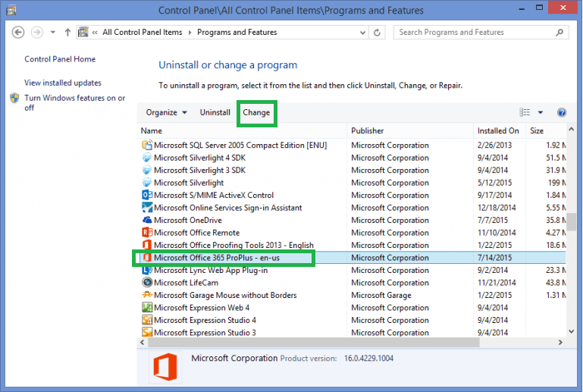Screen dimensions: 583x392
Task: Click the Change toolbar button
Action: [256, 112]
